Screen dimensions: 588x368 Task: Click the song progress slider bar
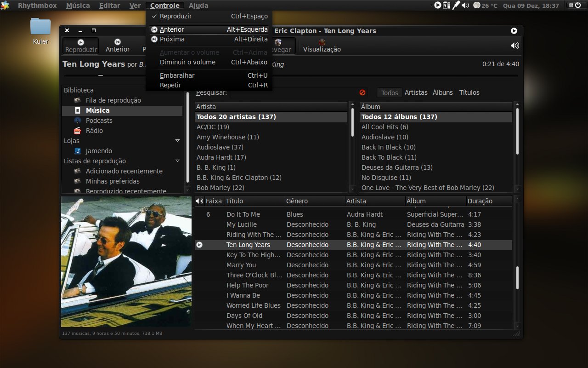coord(291,75)
